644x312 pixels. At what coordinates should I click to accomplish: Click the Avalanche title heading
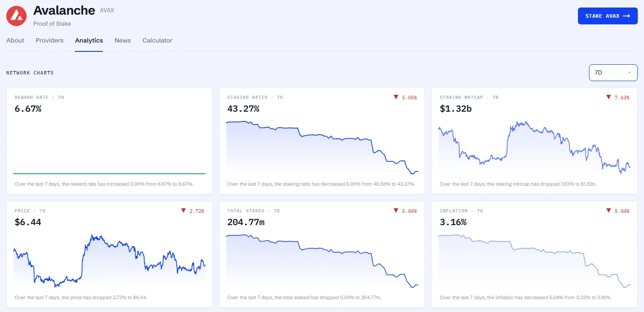pyautogui.click(x=64, y=10)
